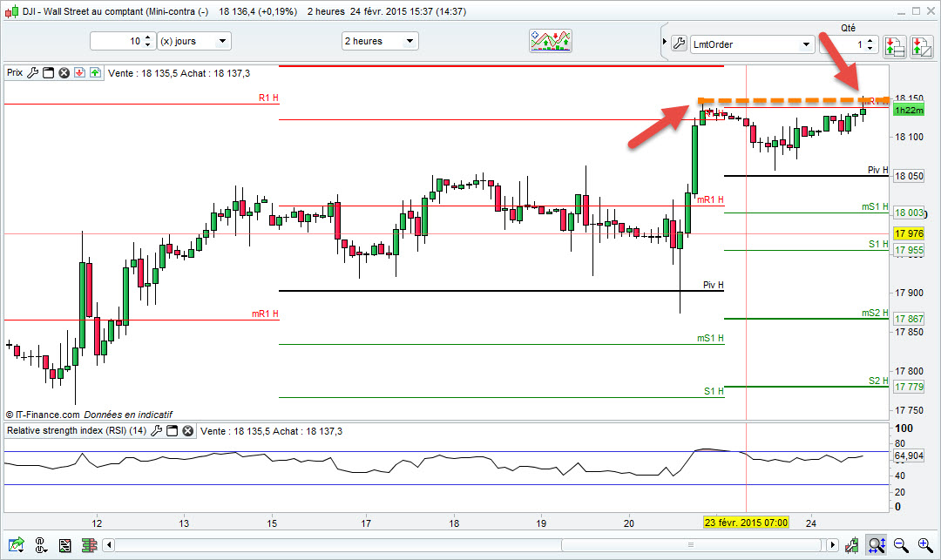Image resolution: width=941 pixels, height=560 pixels.
Task: Click the order settings wrench button
Action: pos(679,44)
